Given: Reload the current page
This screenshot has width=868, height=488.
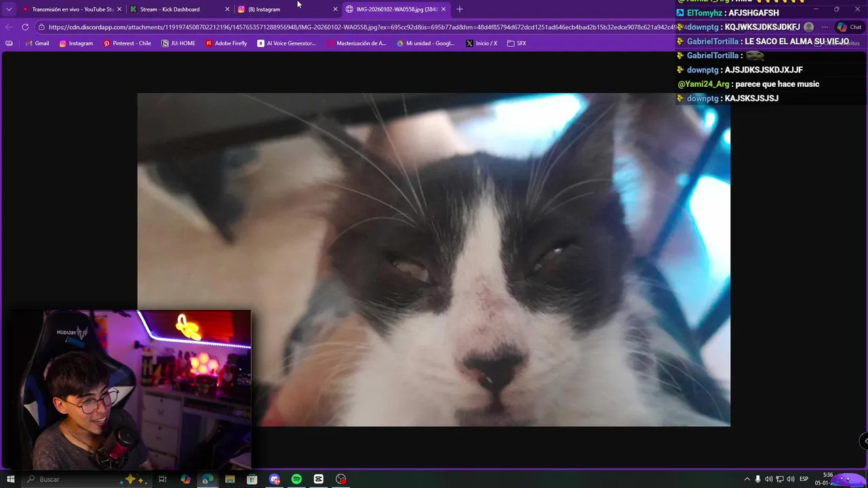Looking at the screenshot, I should pos(25,27).
